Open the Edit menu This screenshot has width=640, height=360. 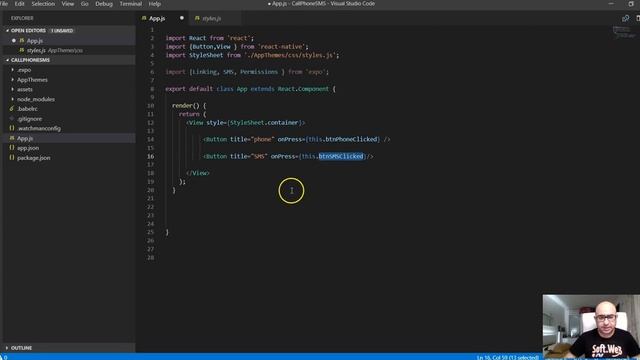pyautogui.click(x=20, y=4)
